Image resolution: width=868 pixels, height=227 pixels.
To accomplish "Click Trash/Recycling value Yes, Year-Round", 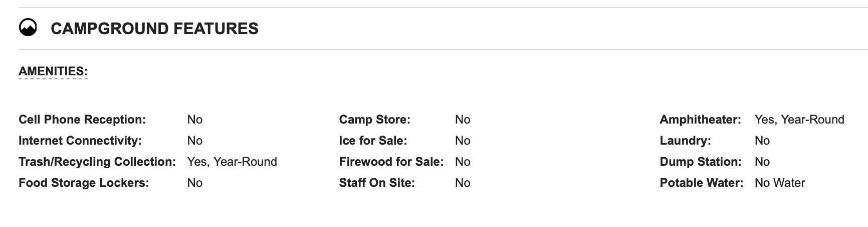I will (x=232, y=162).
